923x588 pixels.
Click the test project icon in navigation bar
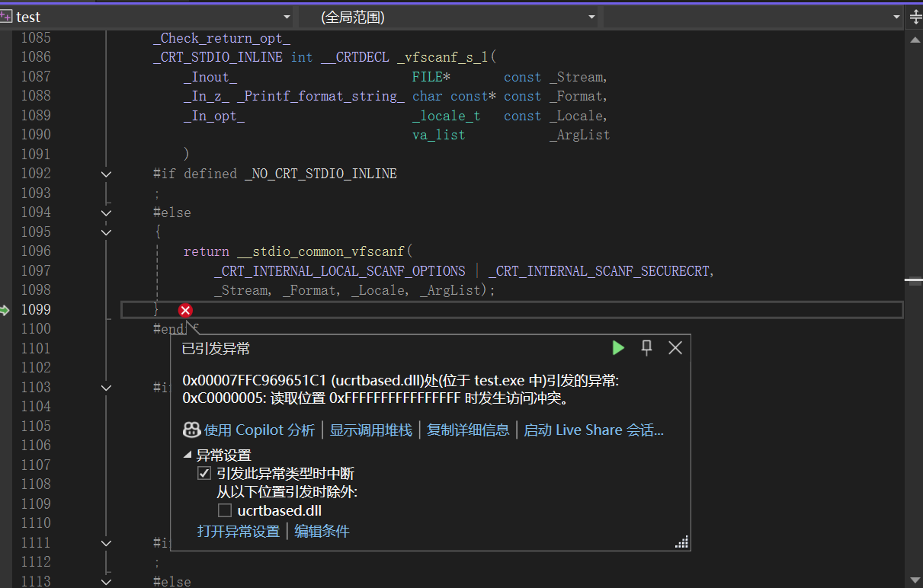click(6, 17)
